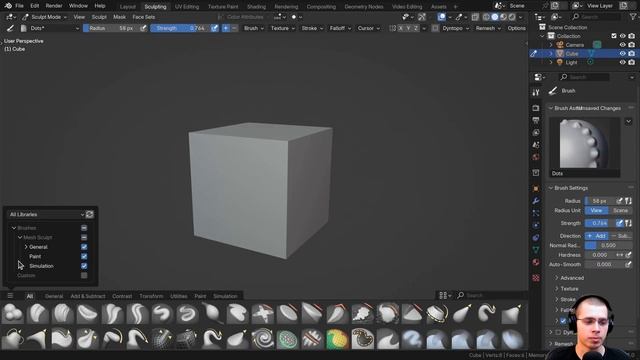This screenshot has height=360, width=640.
Task: Open the Object Constraints tab icon
Action: click(536, 238)
